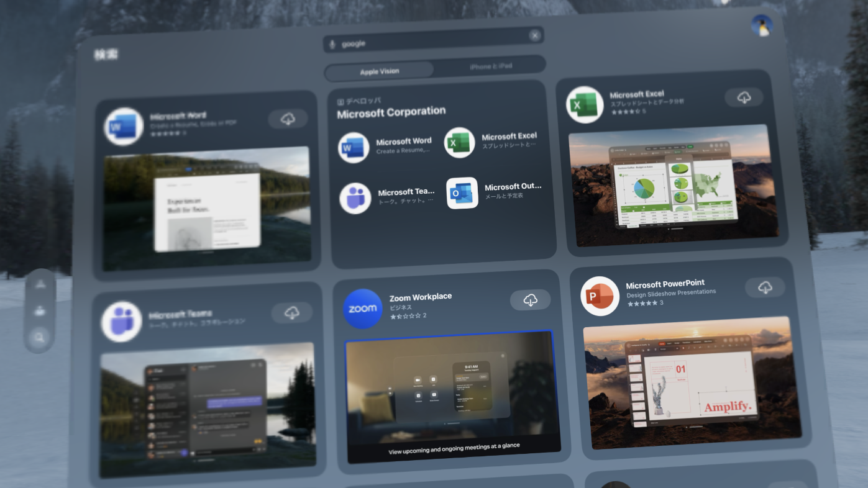The width and height of the screenshot is (868, 488).
Task: Open 'Microsoft Excel' text in developer panel
Action: coord(509,136)
